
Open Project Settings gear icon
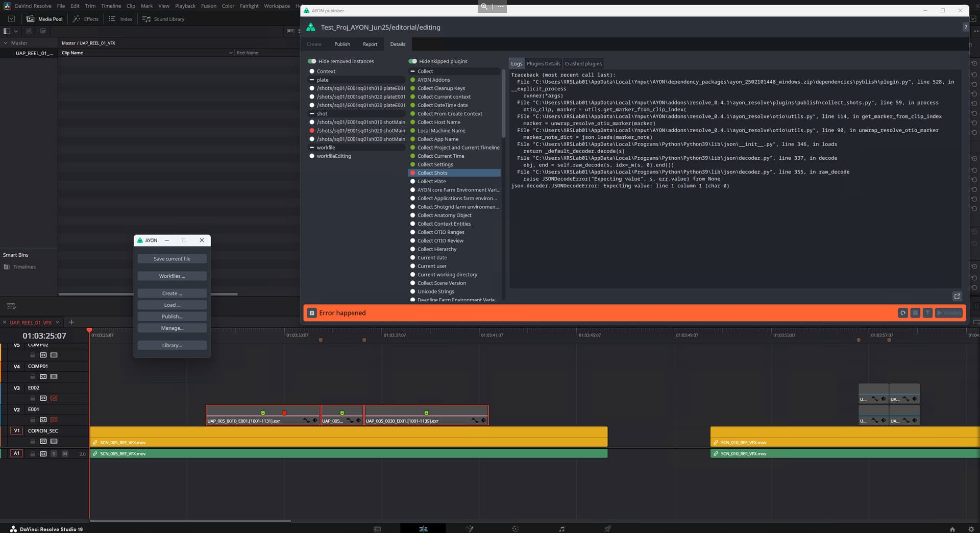[971, 529]
